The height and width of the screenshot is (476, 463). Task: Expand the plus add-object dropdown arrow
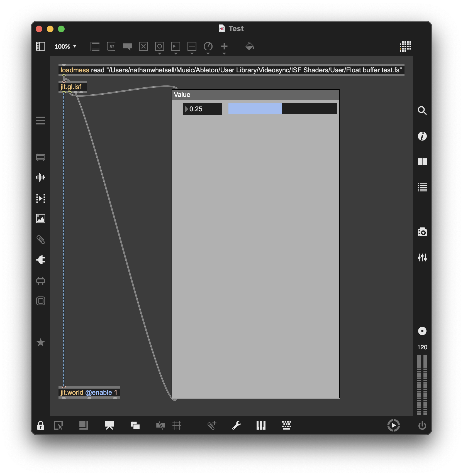point(224,53)
